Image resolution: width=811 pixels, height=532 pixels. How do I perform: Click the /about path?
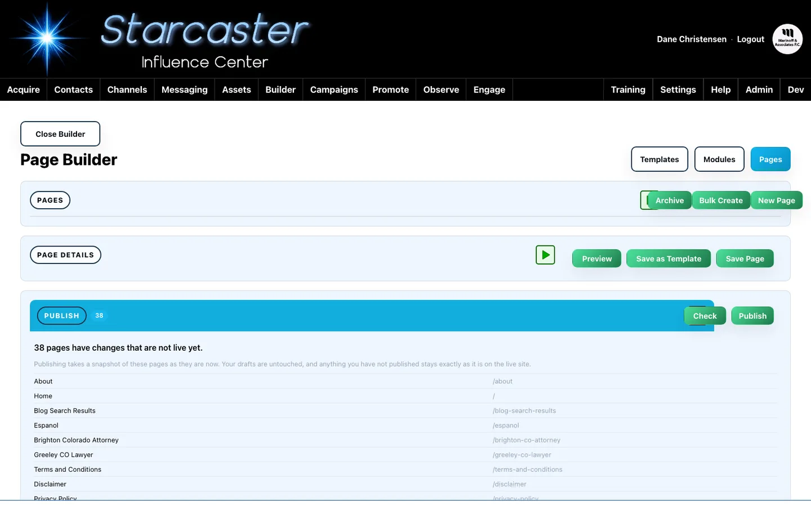click(x=502, y=381)
